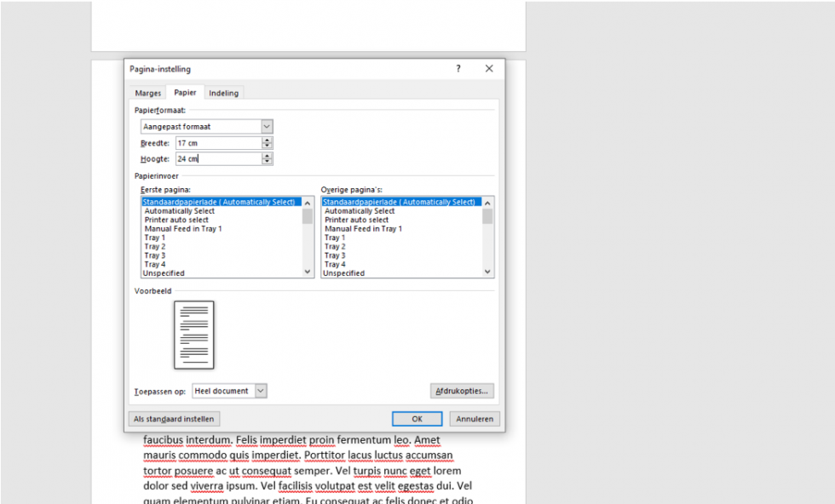Cancel the dialog with Annuleren

pyautogui.click(x=475, y=419)
